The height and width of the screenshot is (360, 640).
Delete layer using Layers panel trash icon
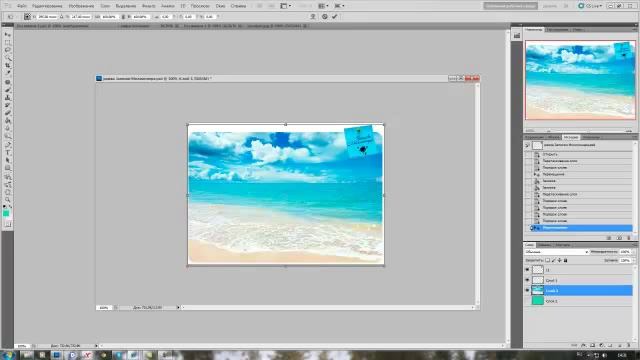click(629, 345)
